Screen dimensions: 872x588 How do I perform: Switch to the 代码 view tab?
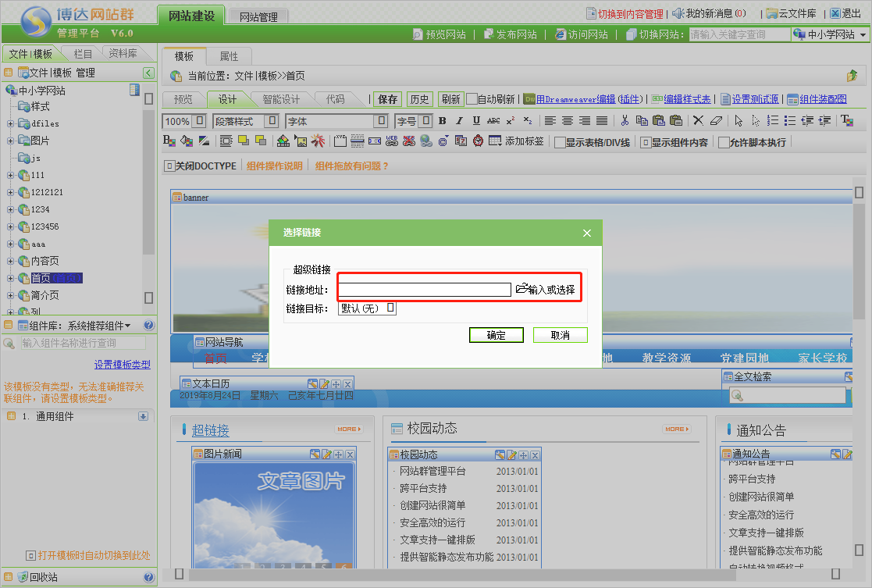pos(335,99)
